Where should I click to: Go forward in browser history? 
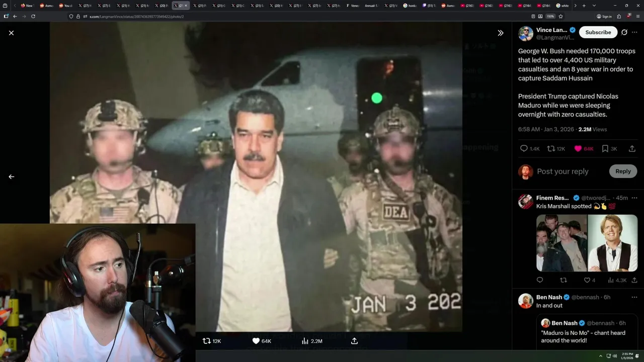(x=24, y=16)
